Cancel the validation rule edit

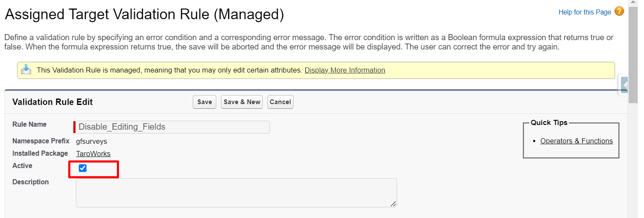point(280,102)
